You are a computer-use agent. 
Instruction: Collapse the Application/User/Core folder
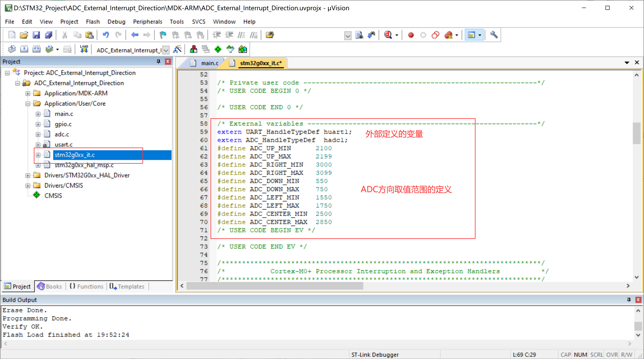click(x=28, y=103)
